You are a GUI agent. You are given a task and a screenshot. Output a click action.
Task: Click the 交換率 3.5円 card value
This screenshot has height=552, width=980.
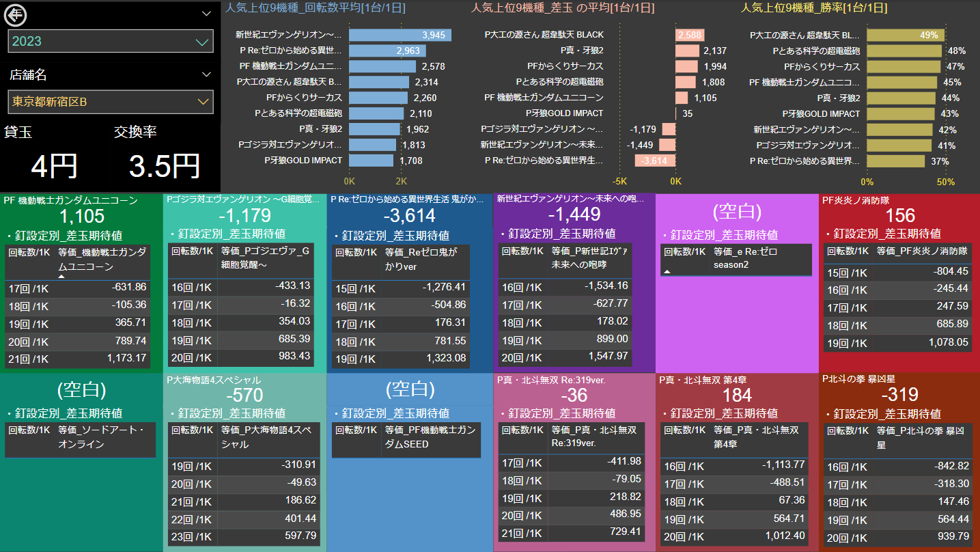[x=165, y=166]
